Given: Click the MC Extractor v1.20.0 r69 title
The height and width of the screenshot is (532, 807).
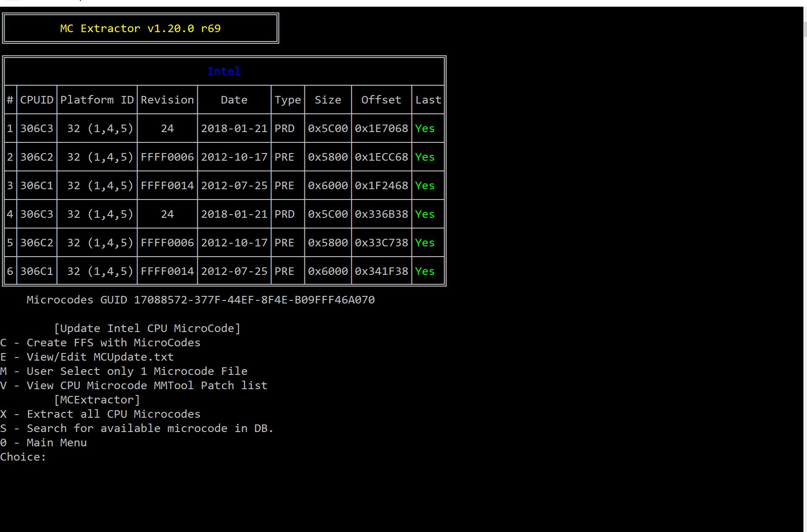Looking at the screenshot, I should tap(140, 29).
